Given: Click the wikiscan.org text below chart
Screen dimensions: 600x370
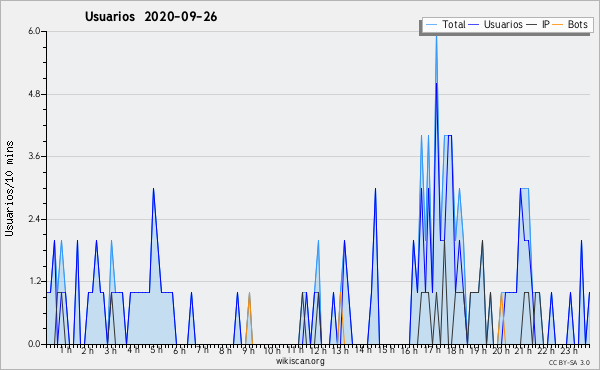Looking at the screenshot, I should coord(300,361).
